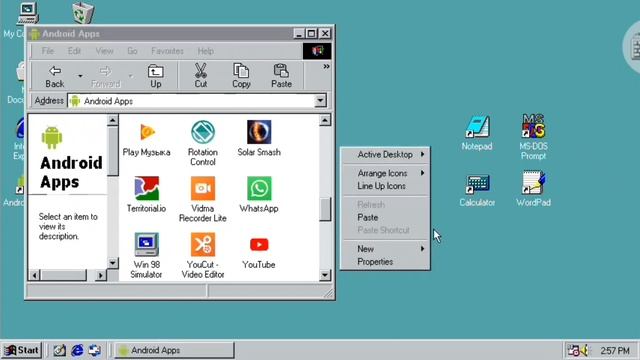Screen dimensions: 640x360
Task: Select the Notepad desktop shortcut
Action: [x=477, y=127]
